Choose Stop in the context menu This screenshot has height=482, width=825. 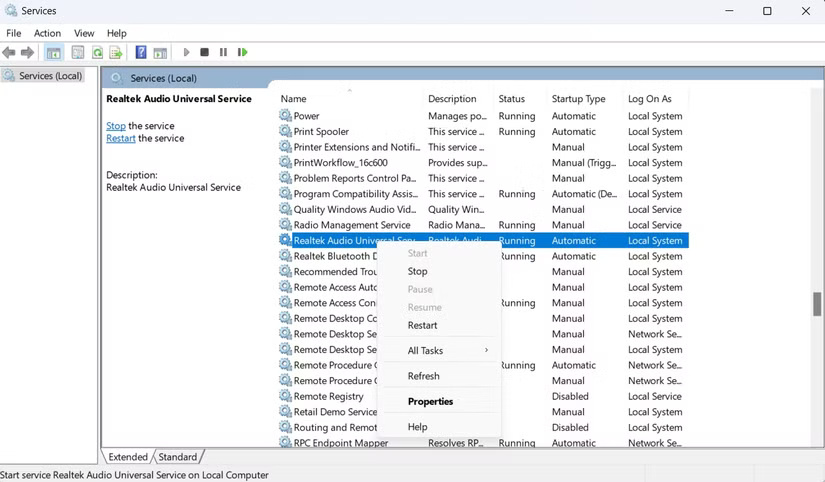coord(417,271)
